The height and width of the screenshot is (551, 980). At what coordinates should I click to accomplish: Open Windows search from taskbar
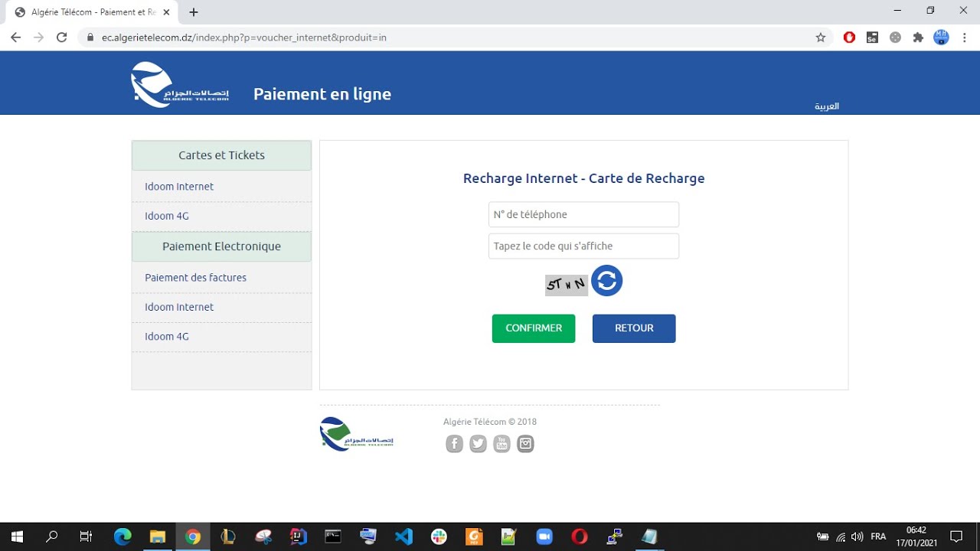pyautogui.click(x=52, y=537)
